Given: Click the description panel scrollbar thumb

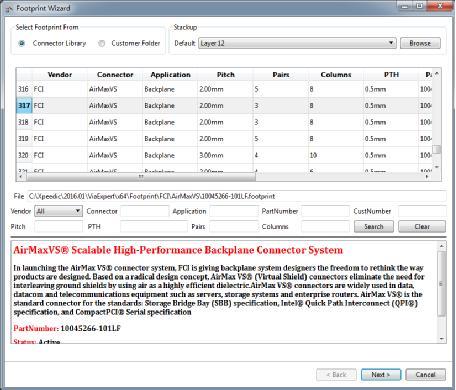Looking at the screenshot, I should (442, 284).
